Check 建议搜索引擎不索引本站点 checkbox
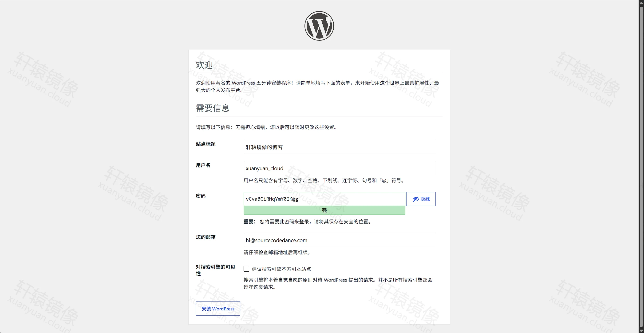Image resolution: width=644 pixels, height=333 pixels. tap(246, 269)
